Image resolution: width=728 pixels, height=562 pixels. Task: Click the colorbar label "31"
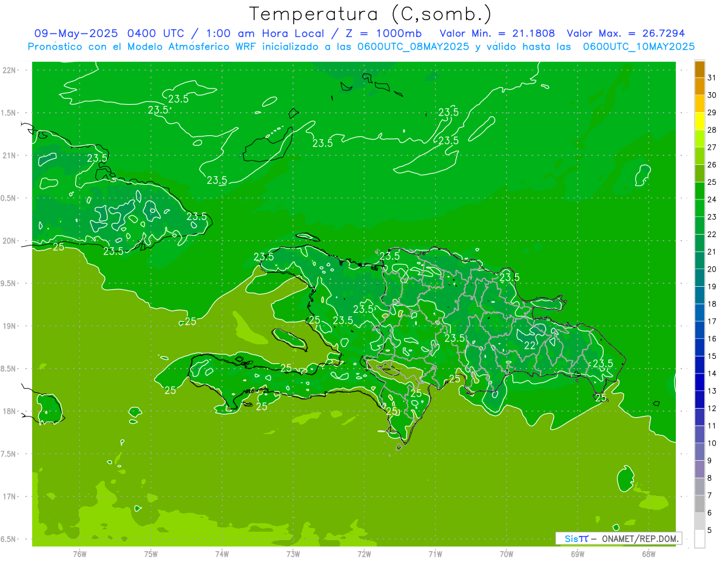[712, 78]
